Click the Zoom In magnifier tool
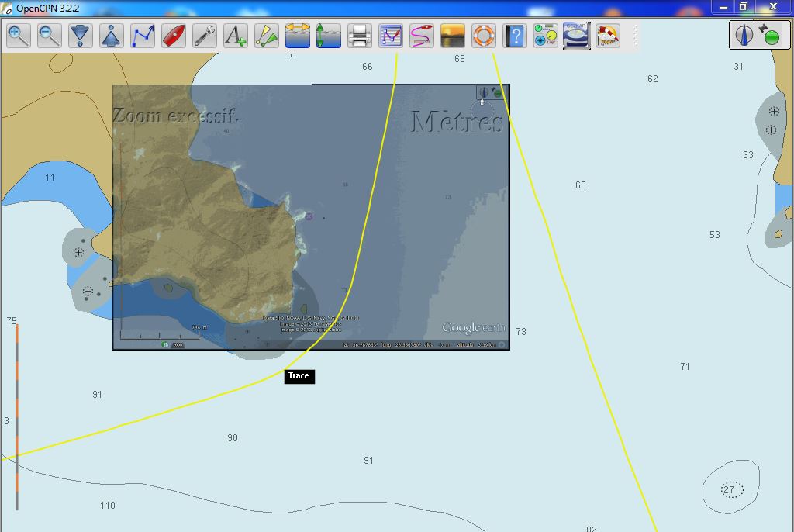The height and width of the screenshot is (532, 794). (x=19, y=36)
